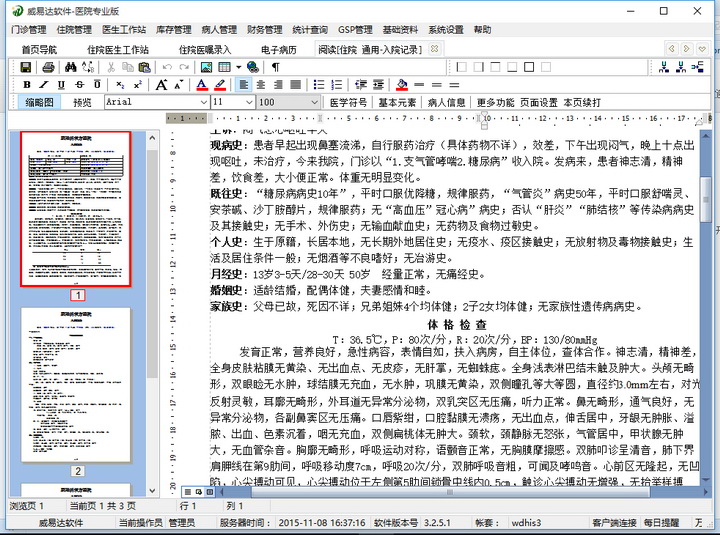The width and height of the screenshot is (720, 535).
Task: Click the Redo arrow
Action: pos(184,68)
